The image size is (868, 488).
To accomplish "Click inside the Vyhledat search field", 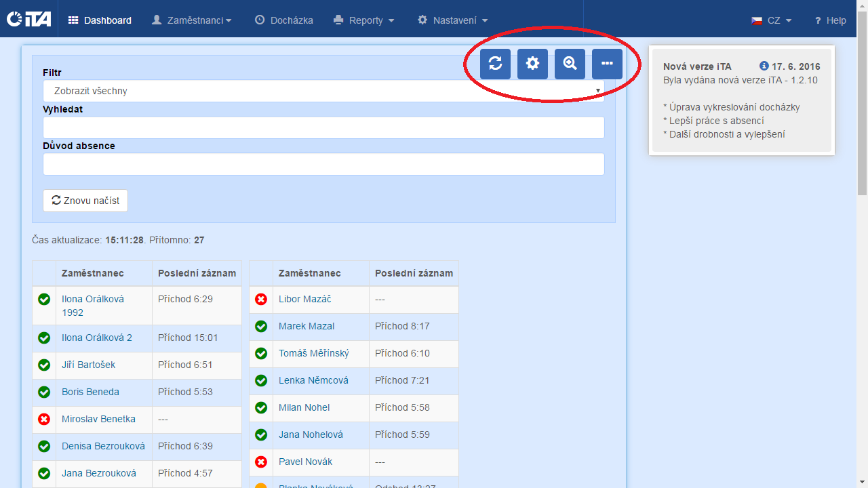I will click(323, 127).
